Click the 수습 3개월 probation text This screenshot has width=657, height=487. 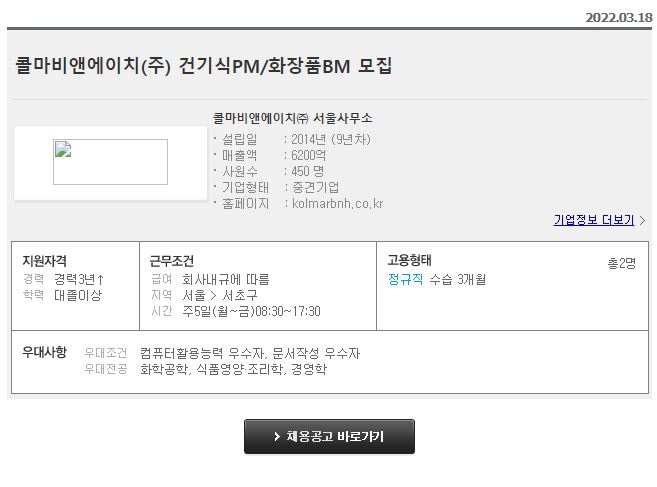(458, 279)
